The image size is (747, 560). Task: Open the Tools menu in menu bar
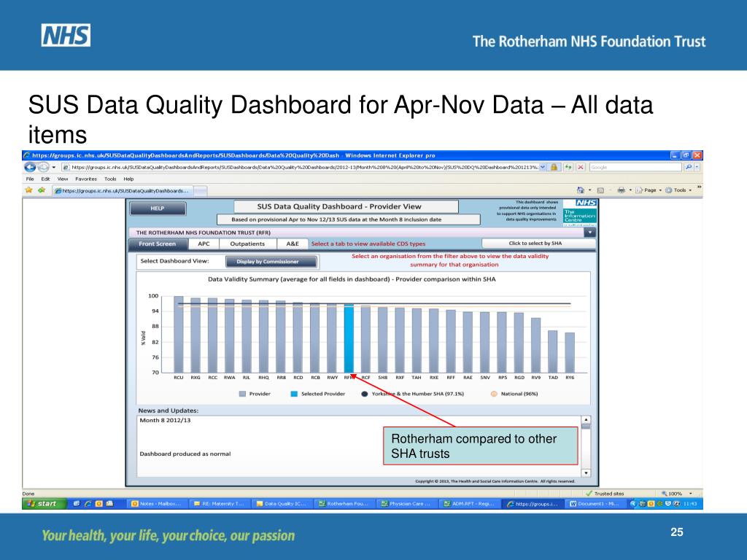click(110, 179)
